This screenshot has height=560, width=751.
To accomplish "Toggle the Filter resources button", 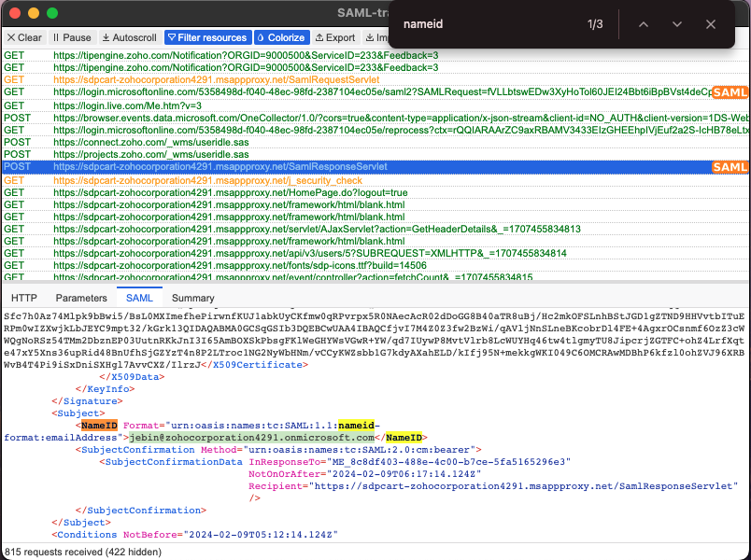I will click(x=207, y=37).
